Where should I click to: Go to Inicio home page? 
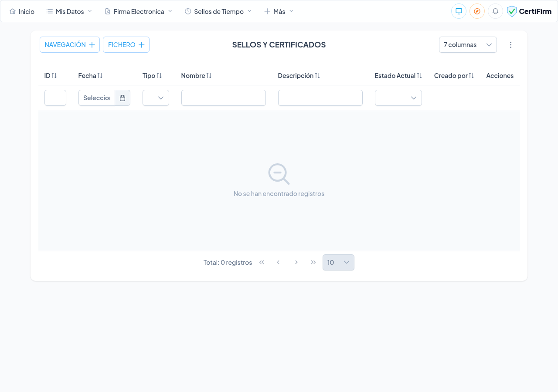[22, 11]
